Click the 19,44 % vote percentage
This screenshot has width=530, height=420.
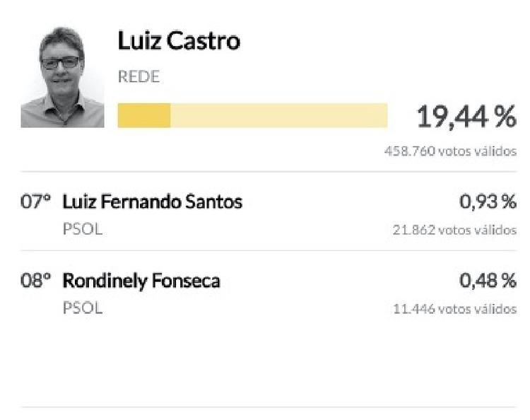point(466,117)
